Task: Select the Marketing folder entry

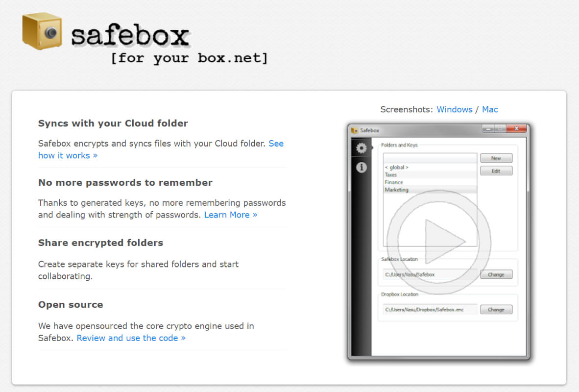Action: tap(430, 190)
